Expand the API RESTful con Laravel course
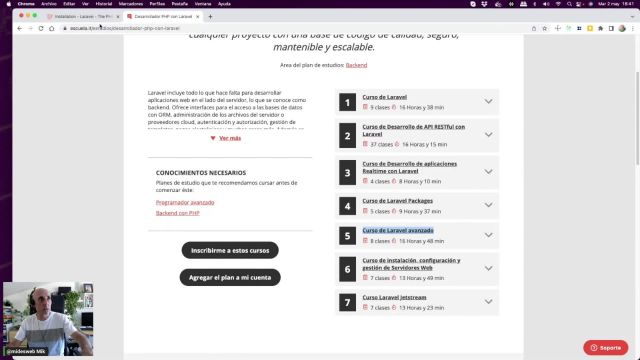 488,135
